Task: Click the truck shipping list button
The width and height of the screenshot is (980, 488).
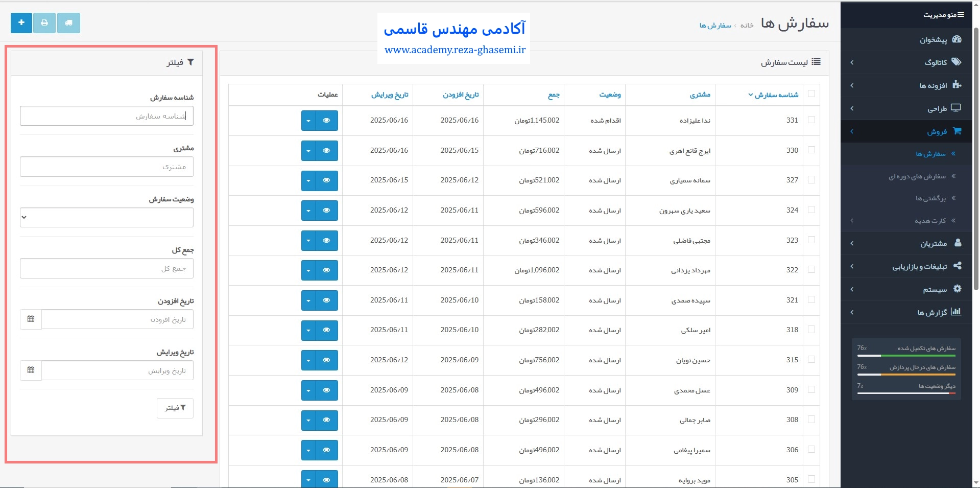Action: click(x=68, y=23)
